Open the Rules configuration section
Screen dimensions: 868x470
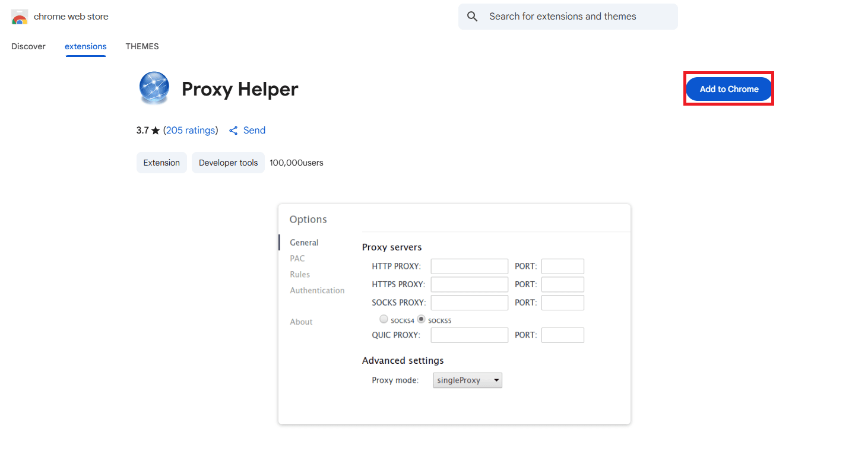click(x=300, y=274)
